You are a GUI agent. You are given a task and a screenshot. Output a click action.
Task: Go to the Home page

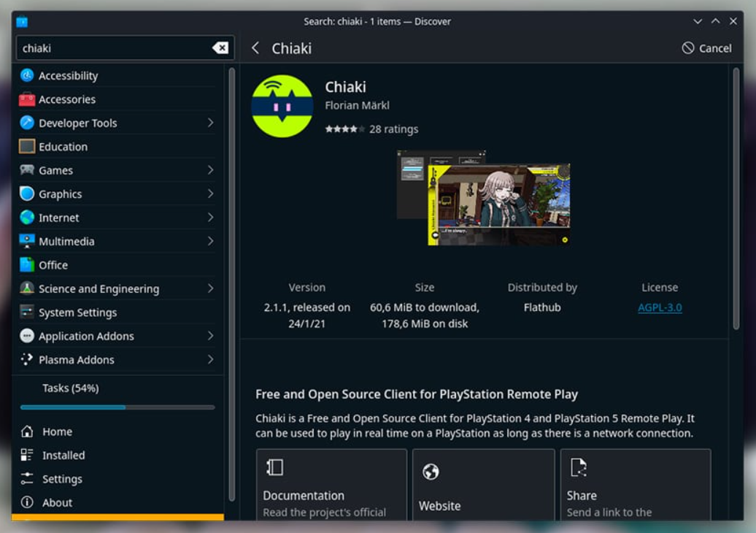56,432
